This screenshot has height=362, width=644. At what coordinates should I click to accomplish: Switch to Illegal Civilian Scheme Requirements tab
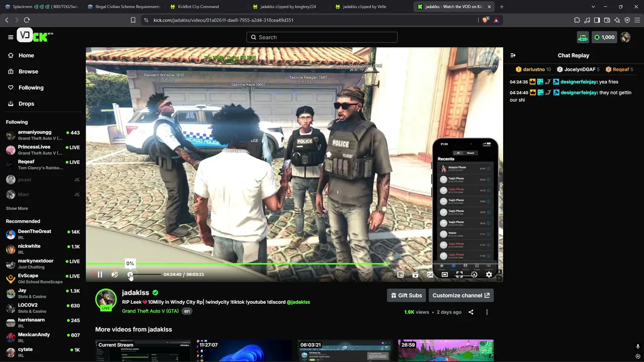(123, 7)
